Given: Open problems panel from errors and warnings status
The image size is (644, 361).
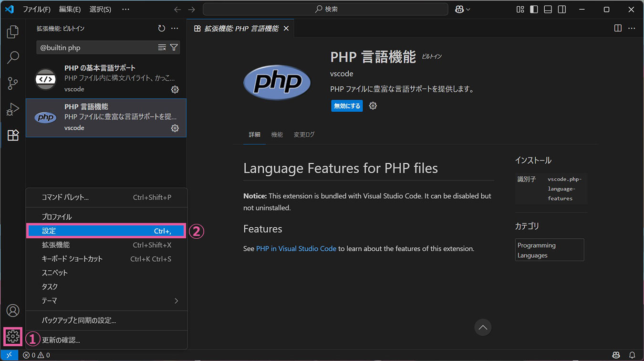Looking at the screenshot, I should coord(37,355).
